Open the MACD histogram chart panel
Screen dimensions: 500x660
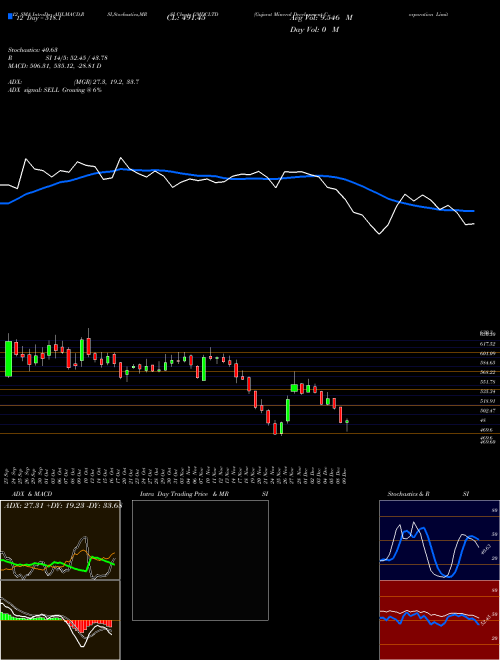[60, 620]
